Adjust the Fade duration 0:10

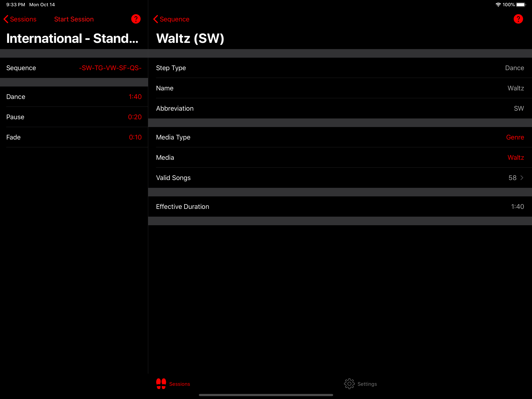tap(135, 137)
